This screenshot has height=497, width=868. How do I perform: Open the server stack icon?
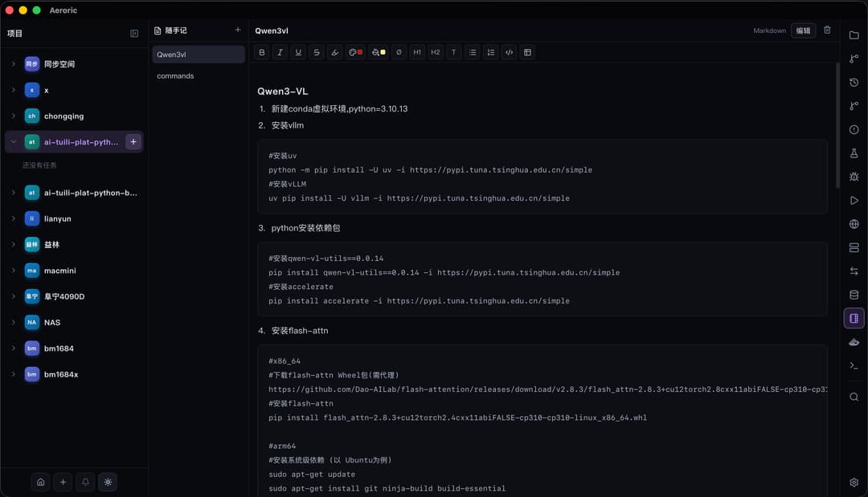854,247
